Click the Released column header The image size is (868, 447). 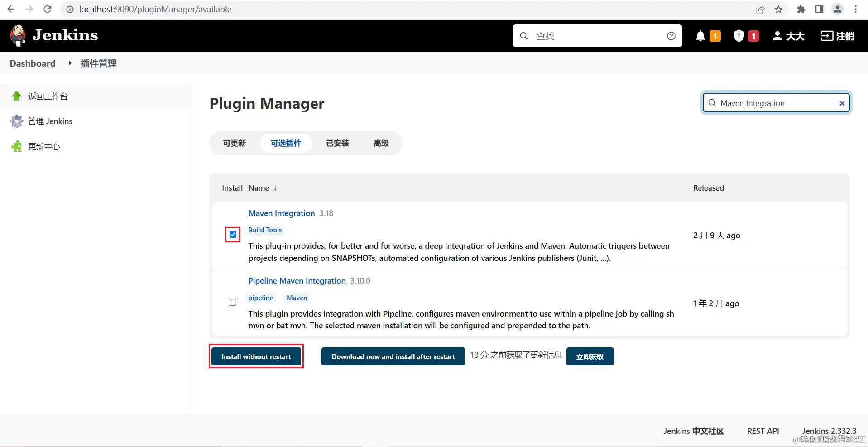[x=709, y=188]
